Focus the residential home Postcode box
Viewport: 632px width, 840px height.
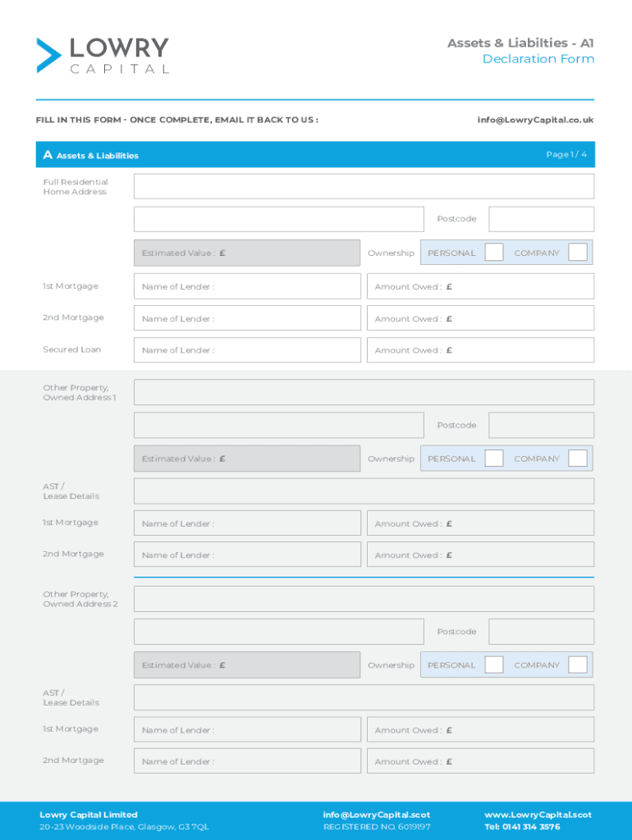click(x=541, y=219)
